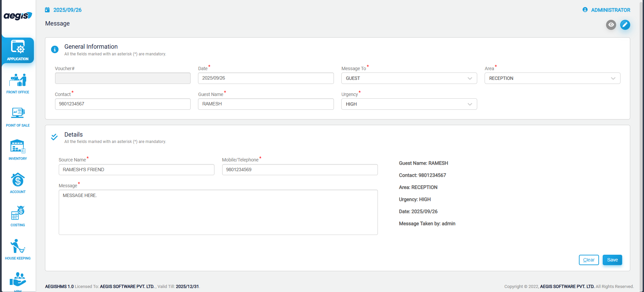Toggle view mode with eye icon

pyautogui.click(x=611, y=25)
